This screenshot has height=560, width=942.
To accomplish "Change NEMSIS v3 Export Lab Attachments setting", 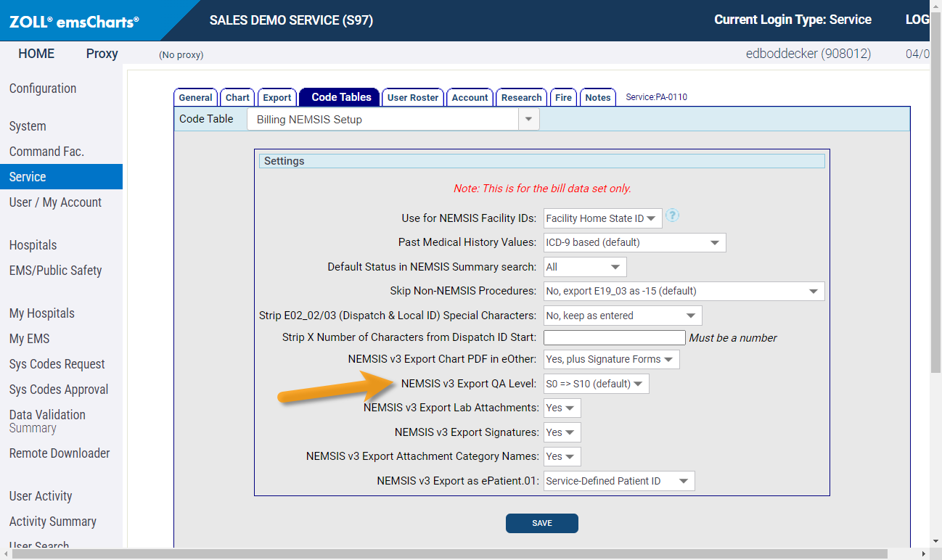I will (x=562, y=408).
